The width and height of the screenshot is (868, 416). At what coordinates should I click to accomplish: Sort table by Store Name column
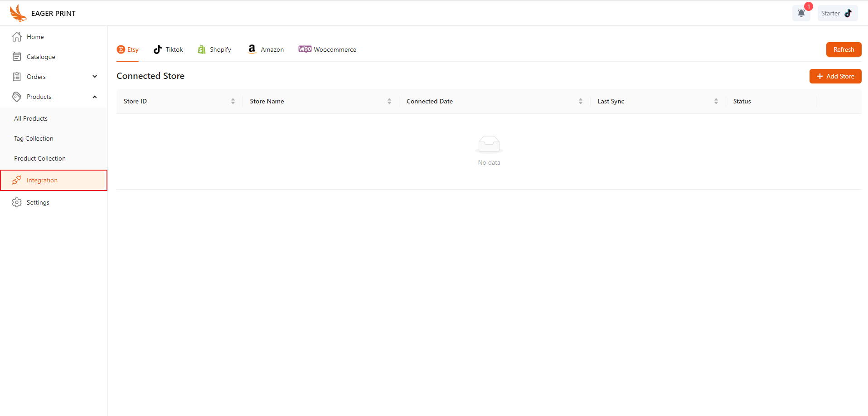tap(389, 101)
